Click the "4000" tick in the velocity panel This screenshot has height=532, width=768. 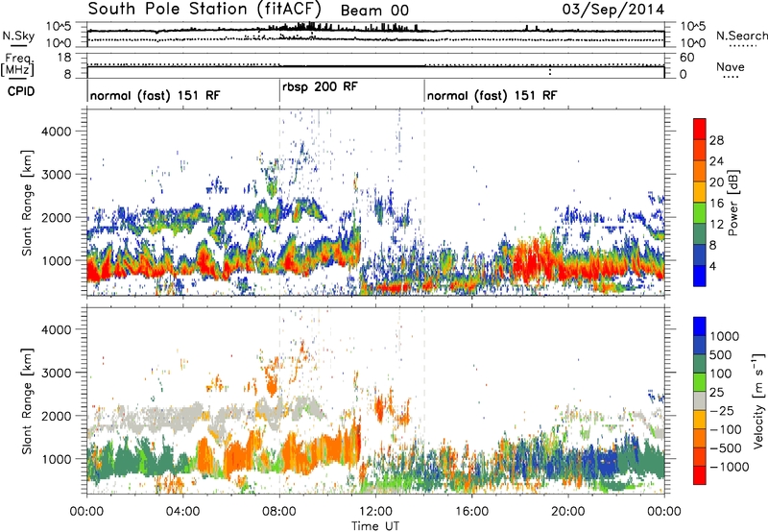(56, 329)
